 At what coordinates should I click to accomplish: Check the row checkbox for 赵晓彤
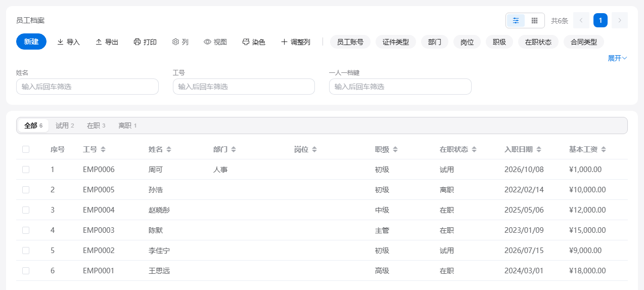coord(26,210)
